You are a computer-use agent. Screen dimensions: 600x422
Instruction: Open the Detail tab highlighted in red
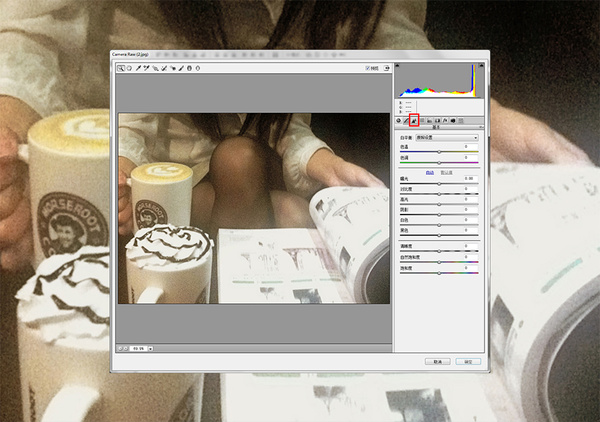[414, 120]
